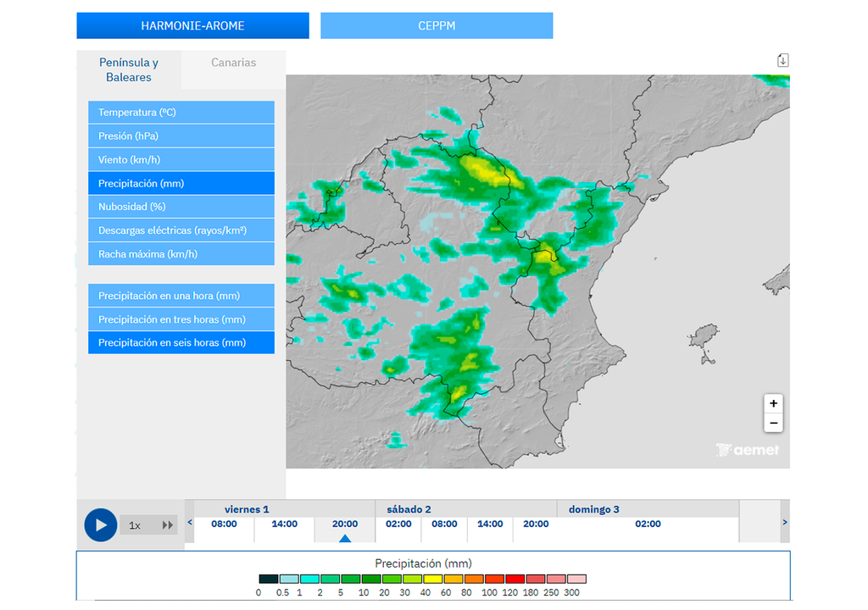Viewport: 868px width, 610px height.
Task: Zoom out of the map with minus
Action: pyautogui.click(x=773, y=424)
